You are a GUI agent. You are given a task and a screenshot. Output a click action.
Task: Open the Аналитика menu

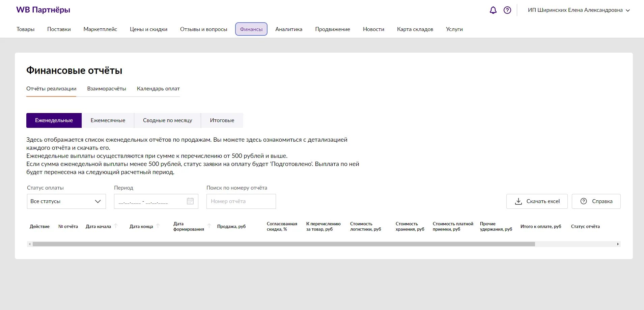pyautogui.click(x=289, y=29)
